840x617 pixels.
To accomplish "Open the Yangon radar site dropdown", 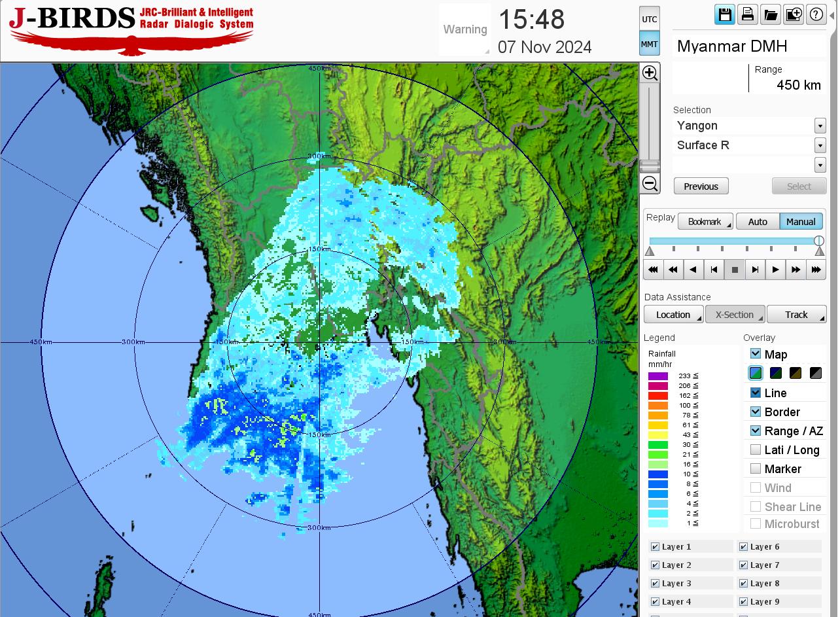I will tap(820, 126).
